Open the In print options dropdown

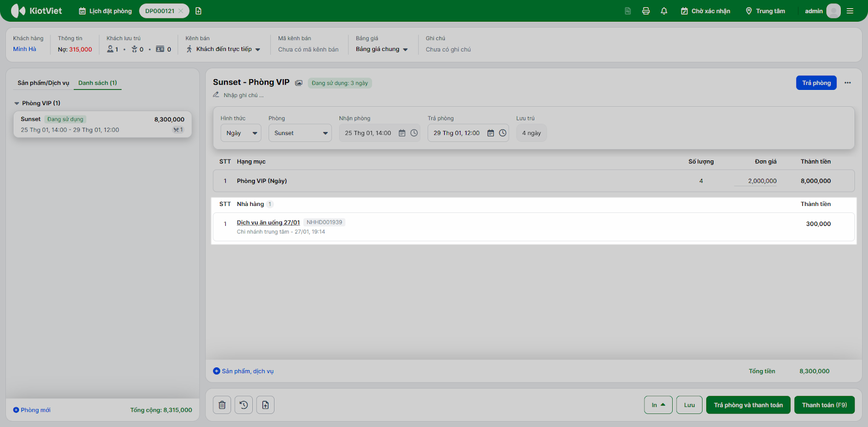[659, 405]
